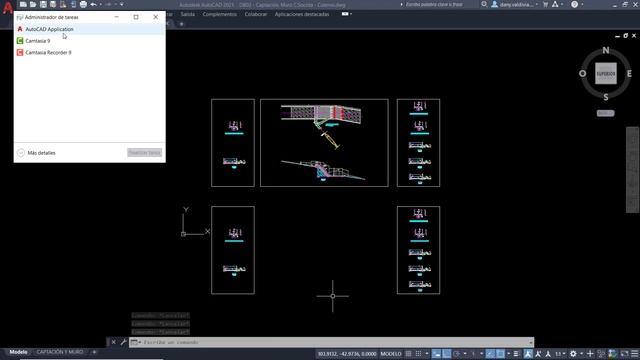Open the coordinate system dropdown below ViewCube
The height and width of the screenshot is (360, 640).
coord(605,113)
